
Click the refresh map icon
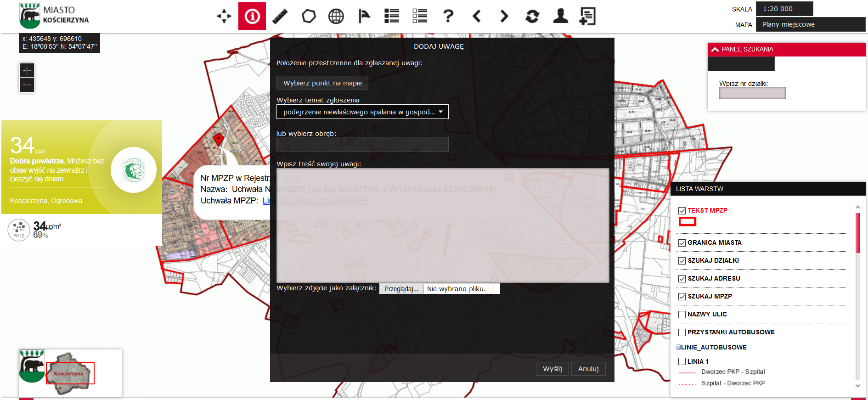click(x=532, y=17)
